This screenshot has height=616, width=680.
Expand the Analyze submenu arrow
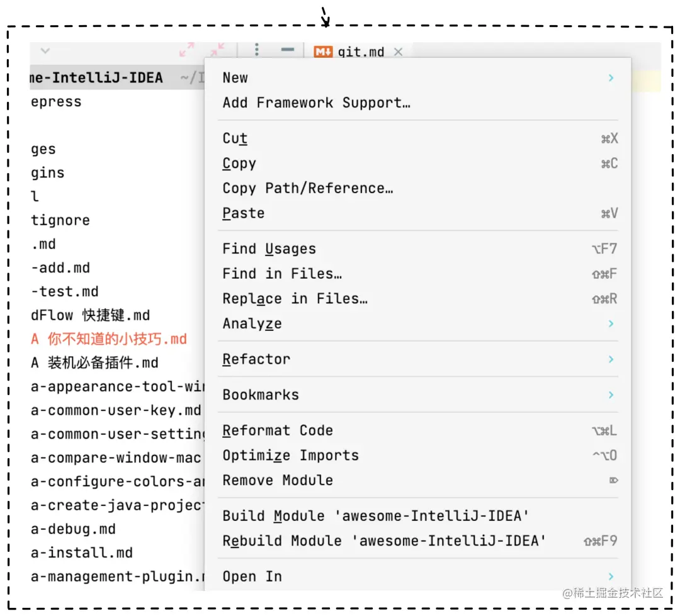point(611,324)
